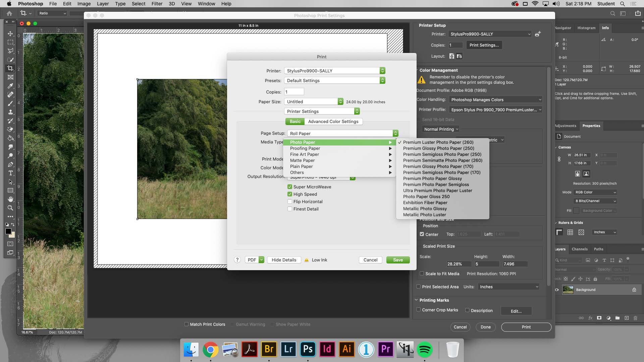The image size is (644, 362).
Task: Click portrait layout orientation icon
Action: click(452, 56)
